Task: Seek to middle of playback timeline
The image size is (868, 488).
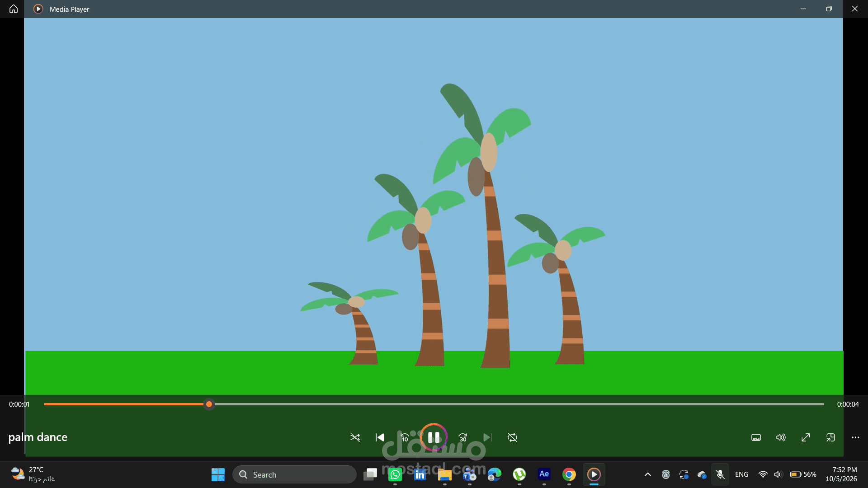Action: click(434, 404)
